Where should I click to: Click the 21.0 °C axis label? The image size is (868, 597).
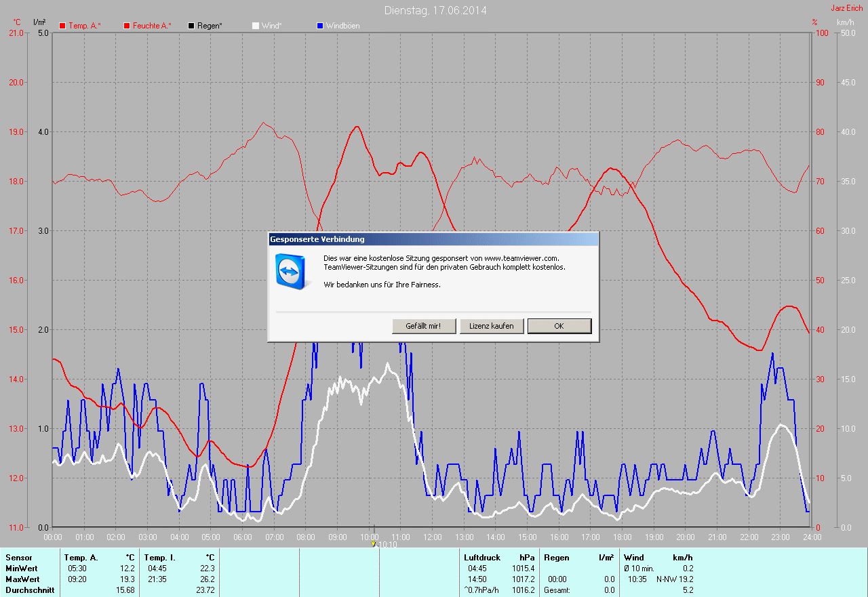tap(16, 33)
